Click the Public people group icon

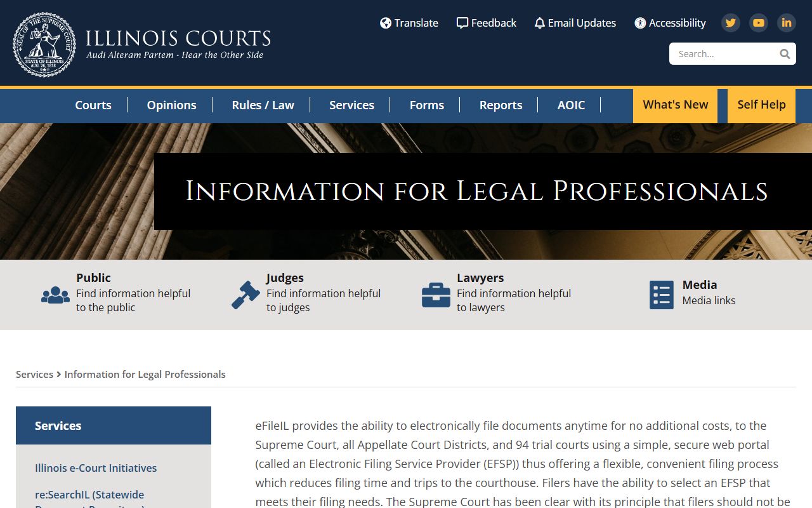click(x=55, y=295)
